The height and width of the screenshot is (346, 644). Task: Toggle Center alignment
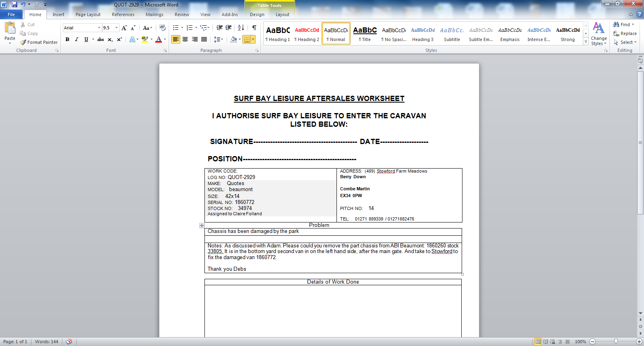coord(185,39)
